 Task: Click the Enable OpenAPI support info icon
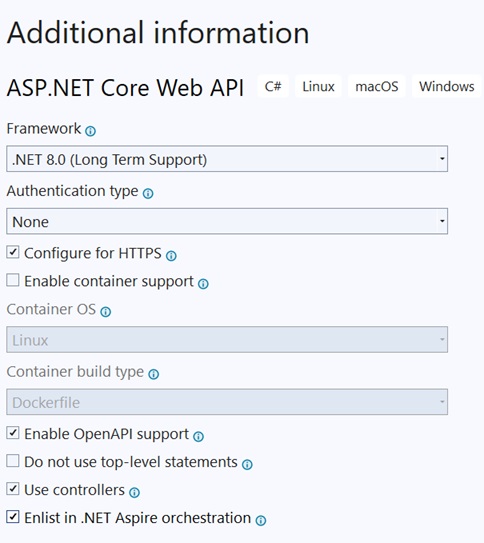coord(198,437)
